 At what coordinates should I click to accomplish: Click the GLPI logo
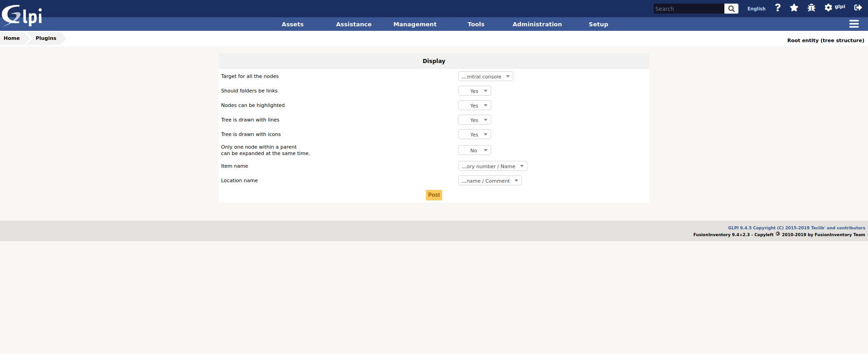pyautogui.click(x=22, y=16)
